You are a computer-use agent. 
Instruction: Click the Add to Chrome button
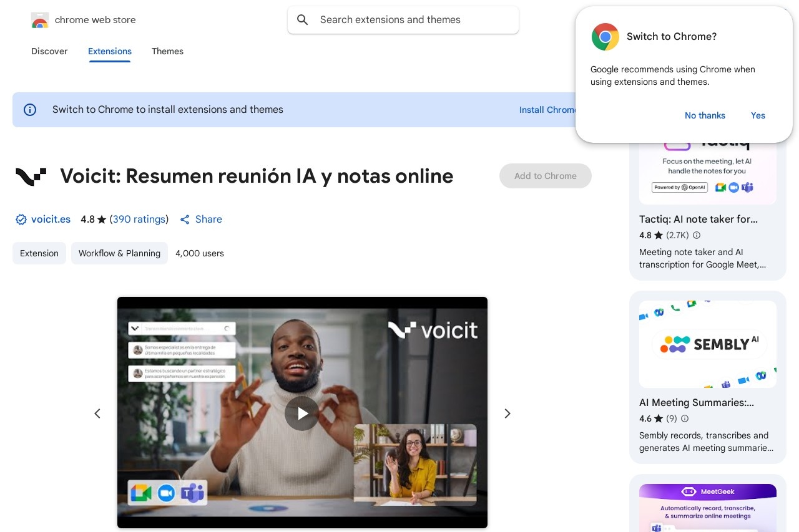pos(546,176)
